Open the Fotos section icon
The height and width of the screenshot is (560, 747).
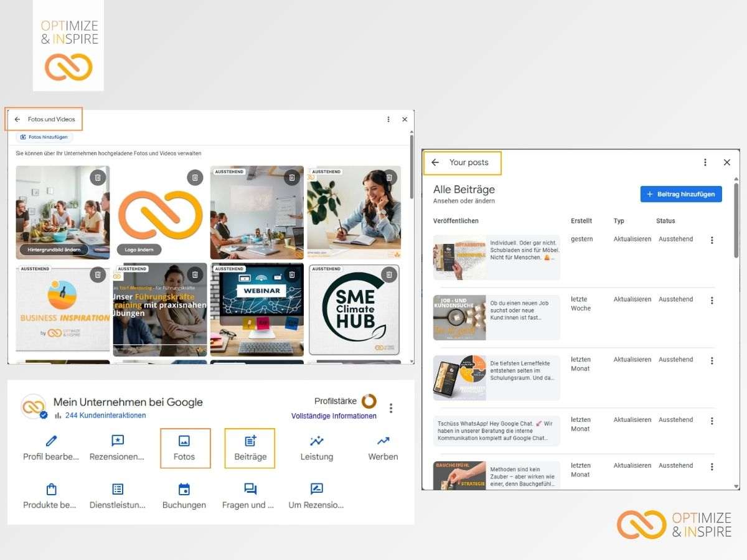click(x=184, y=441)
